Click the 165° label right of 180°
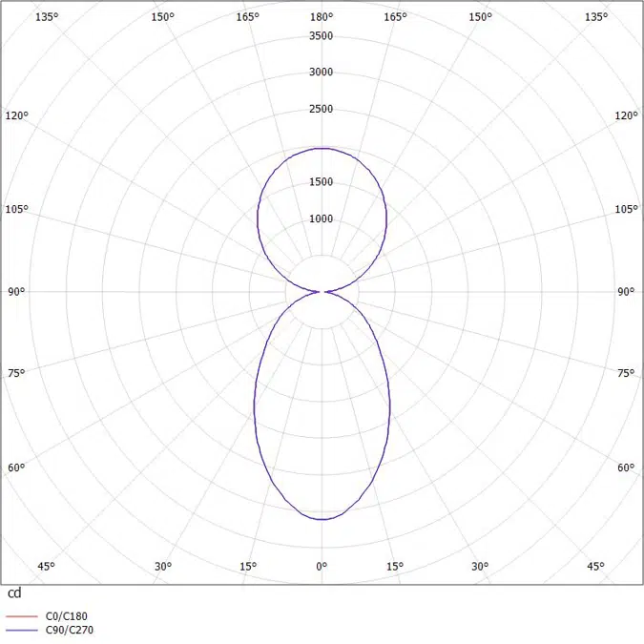The image size is (644, 644). coord(396,17)
